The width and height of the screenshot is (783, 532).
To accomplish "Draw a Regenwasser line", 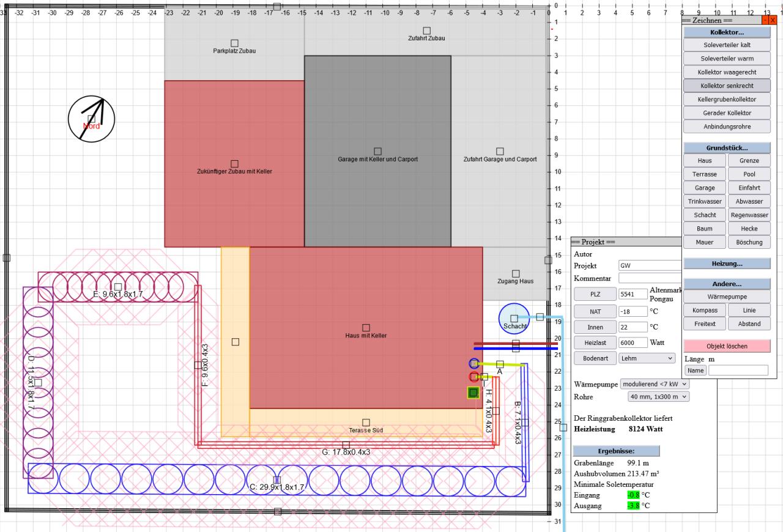I will coord(749,215).
